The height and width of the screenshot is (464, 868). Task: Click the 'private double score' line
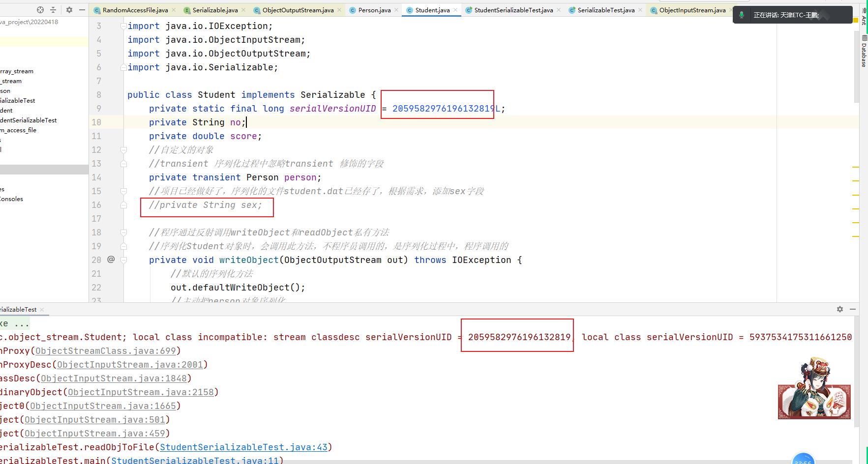(206, 136)
